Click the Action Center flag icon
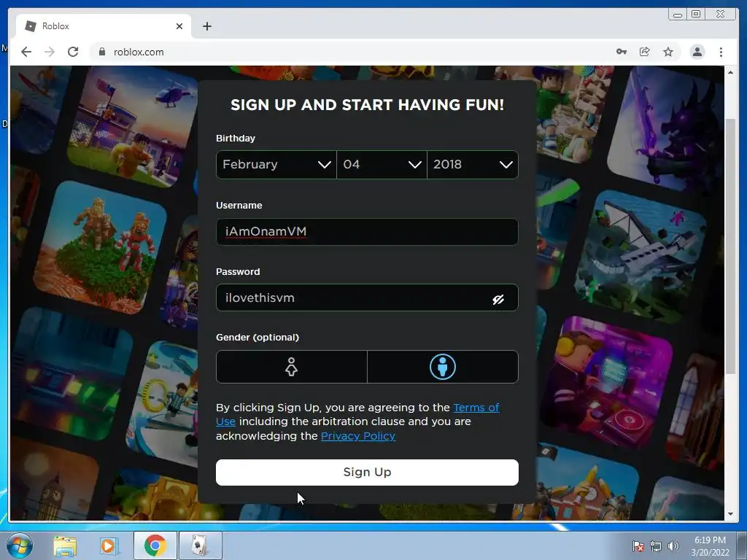 pyautogui.click(x=638, y=546)
